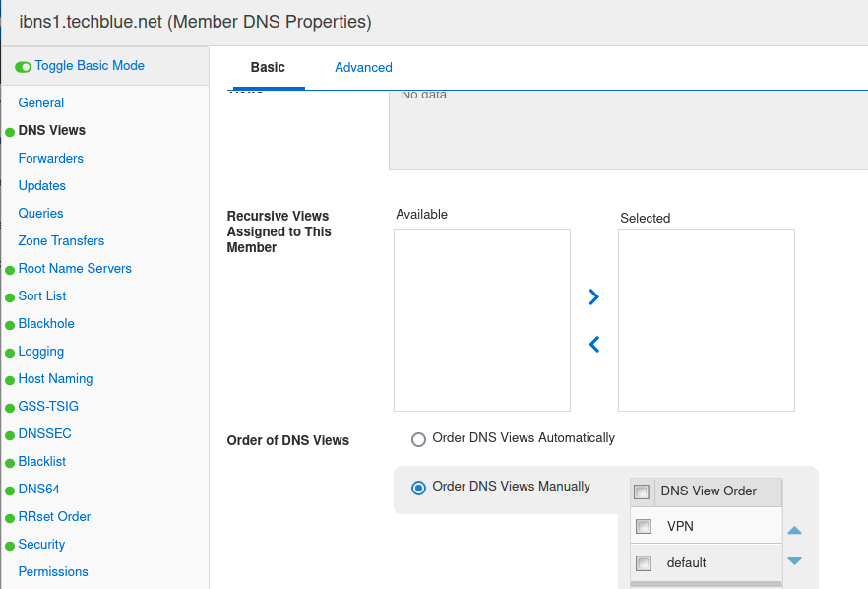
Task: Click green indicator next to Root Name Servers
Action: [x=11, y=268]
